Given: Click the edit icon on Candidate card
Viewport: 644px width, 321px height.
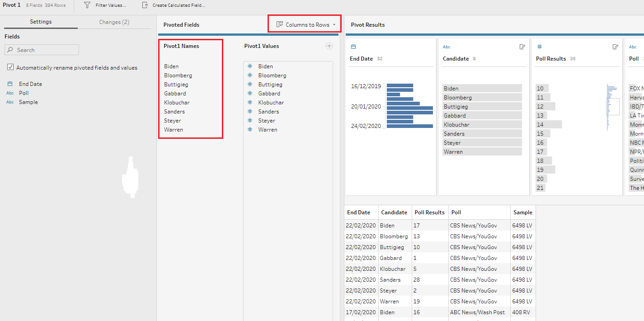Looking at the screenshot, I should (522, 47).
